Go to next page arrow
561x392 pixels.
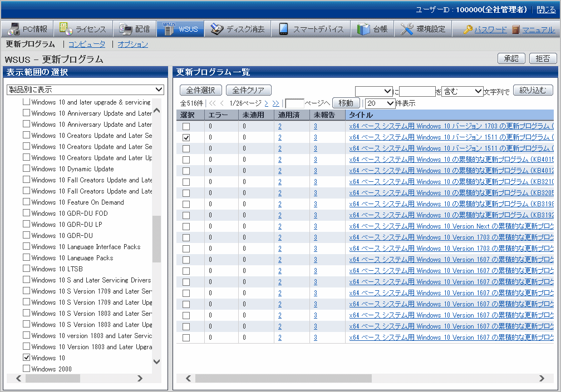point(267,103)
